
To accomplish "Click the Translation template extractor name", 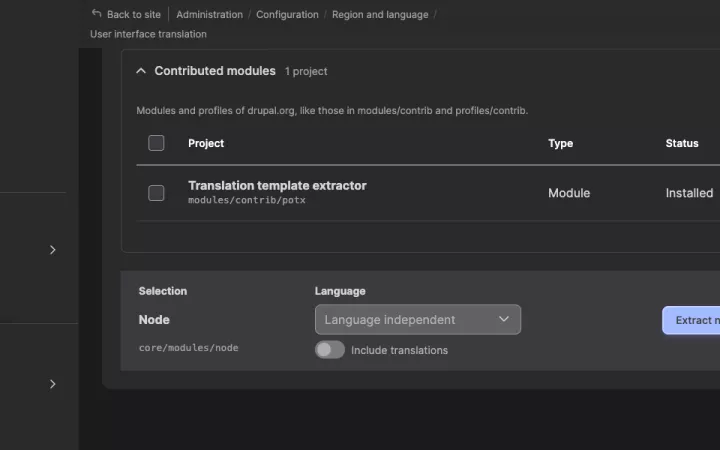I will tap(277, 186).
